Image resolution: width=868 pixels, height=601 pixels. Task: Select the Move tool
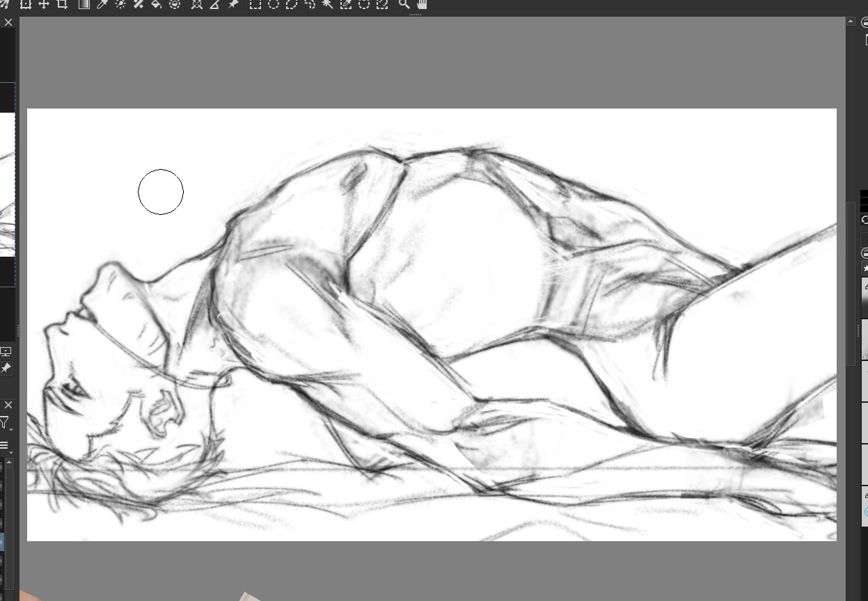pyautogui.click(x=43, y=4)
